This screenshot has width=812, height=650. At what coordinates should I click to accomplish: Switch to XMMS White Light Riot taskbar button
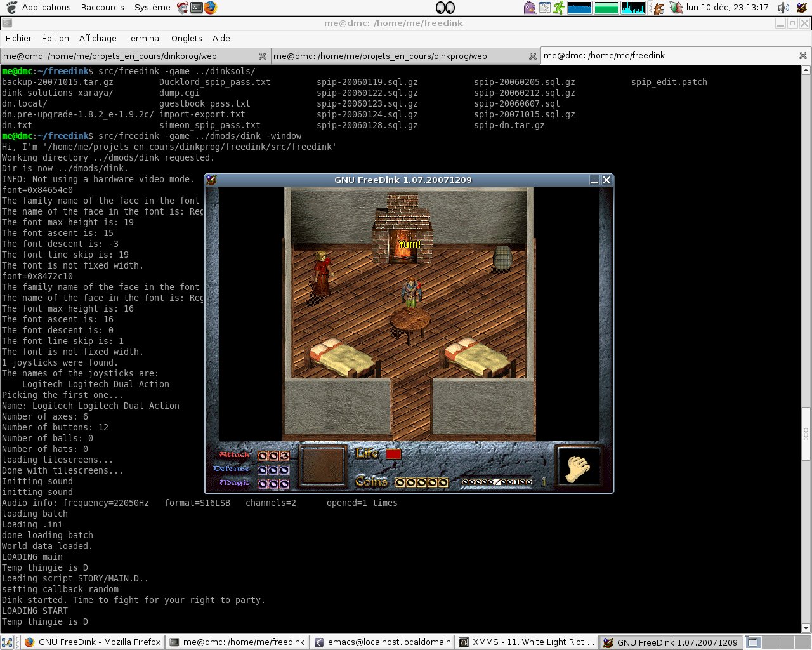tap(527, 642)
